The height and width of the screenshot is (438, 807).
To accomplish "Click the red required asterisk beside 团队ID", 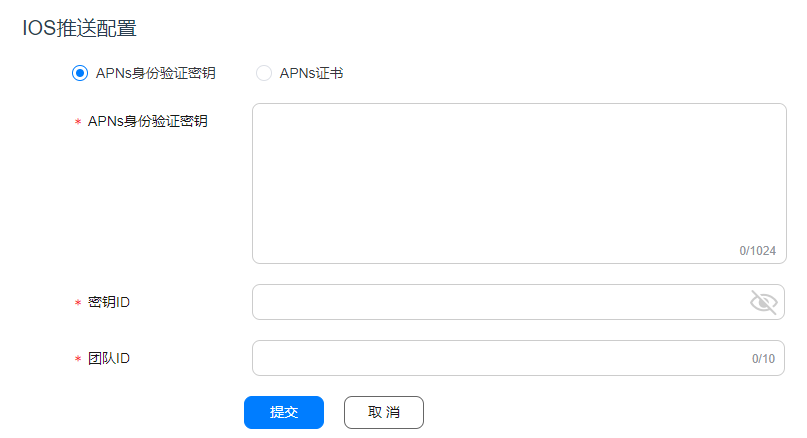I will point(78,359).
